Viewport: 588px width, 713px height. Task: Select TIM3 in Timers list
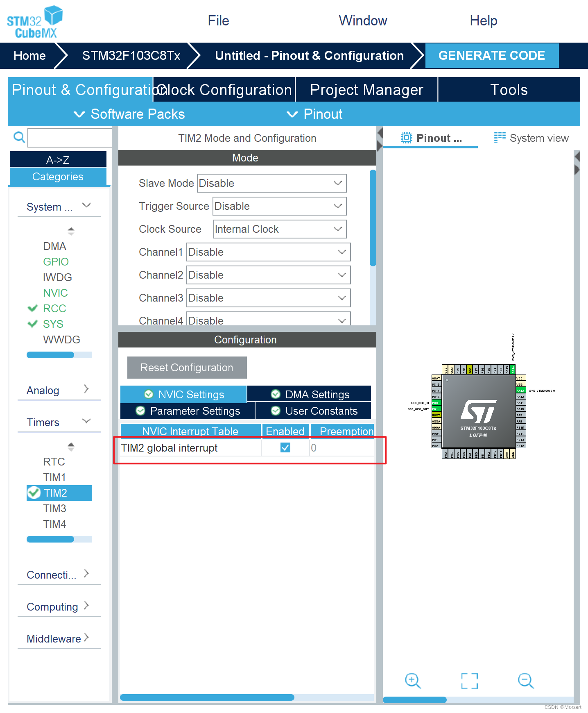coord(54,509)
